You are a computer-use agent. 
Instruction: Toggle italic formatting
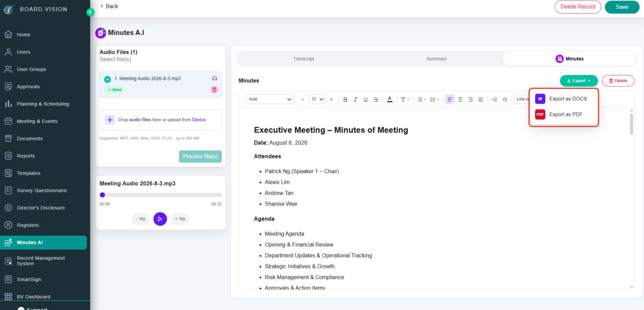click(355, 100)
